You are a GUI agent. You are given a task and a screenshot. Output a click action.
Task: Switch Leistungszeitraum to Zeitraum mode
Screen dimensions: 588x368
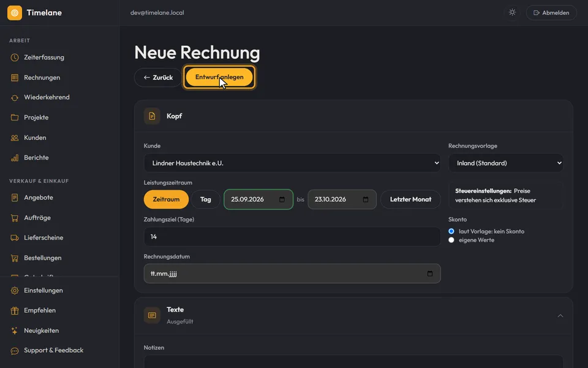(x=166, y=199)
